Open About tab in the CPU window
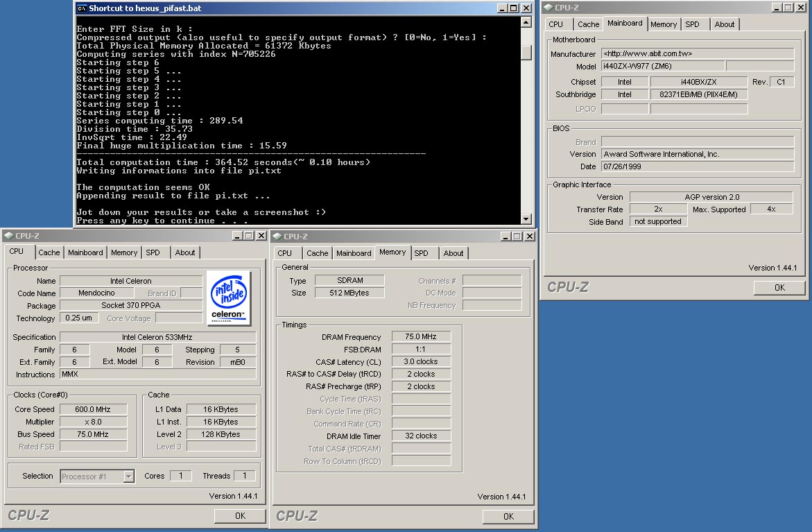The height and width of the screenshot is (532, 812). (x=185, y=252)
